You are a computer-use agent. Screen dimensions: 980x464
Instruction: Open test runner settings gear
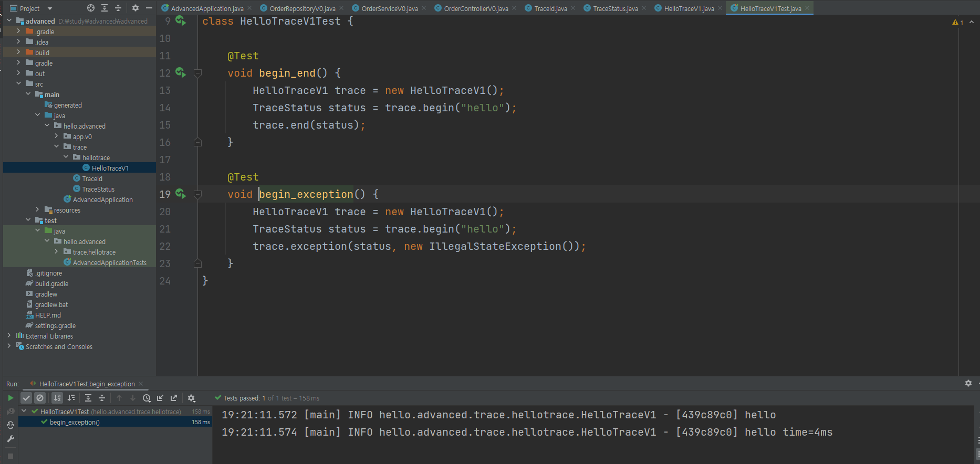192,398
